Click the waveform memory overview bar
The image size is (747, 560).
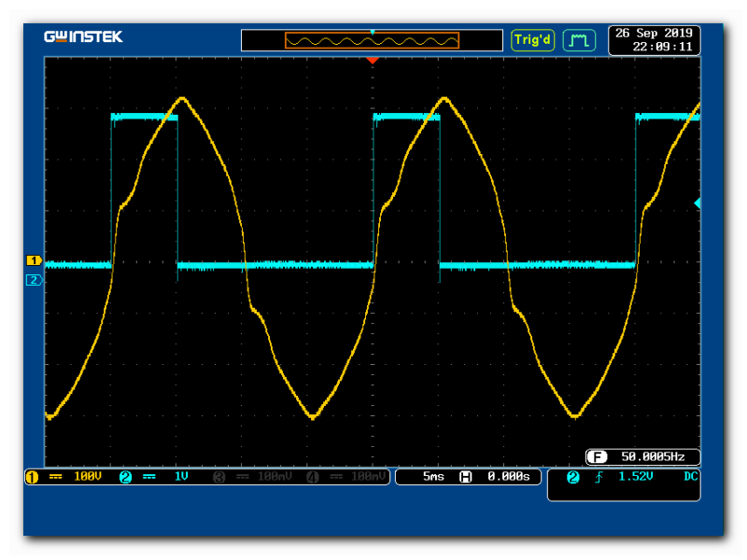pos(372,40)
